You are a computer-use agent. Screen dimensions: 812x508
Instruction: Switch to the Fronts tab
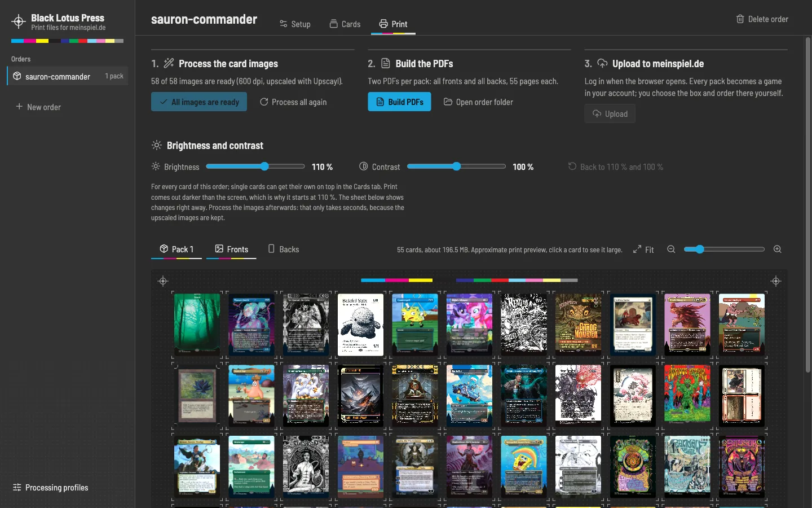[231, 249]
